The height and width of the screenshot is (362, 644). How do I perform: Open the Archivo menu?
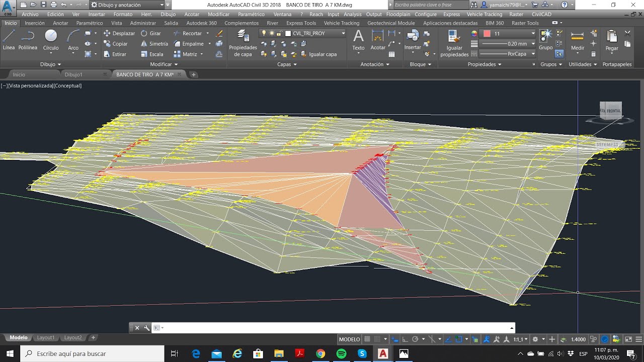pyautogui.click(x=30, y=15)
